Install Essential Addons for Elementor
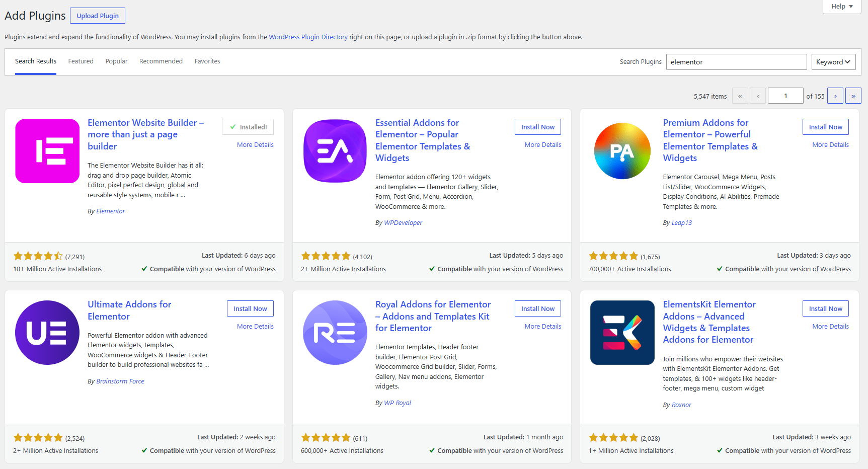The width and height of the screenshot is (868, 469). point(538,127)
